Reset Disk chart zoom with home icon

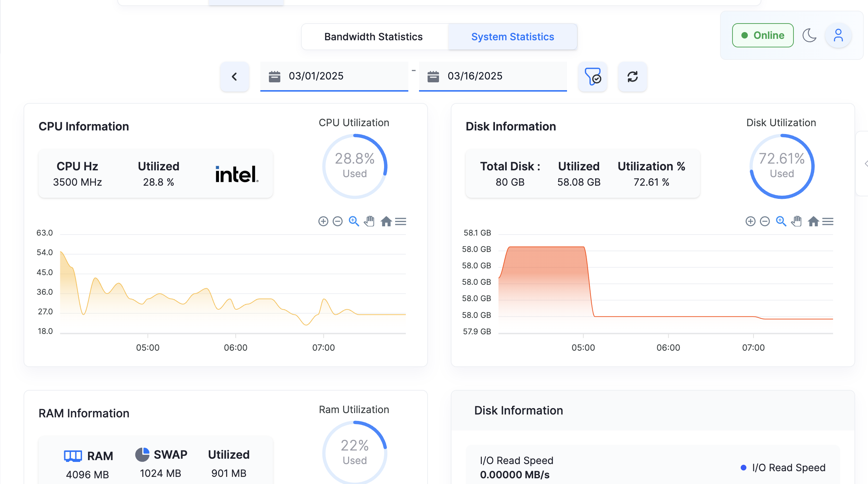[x=813, y=221]
